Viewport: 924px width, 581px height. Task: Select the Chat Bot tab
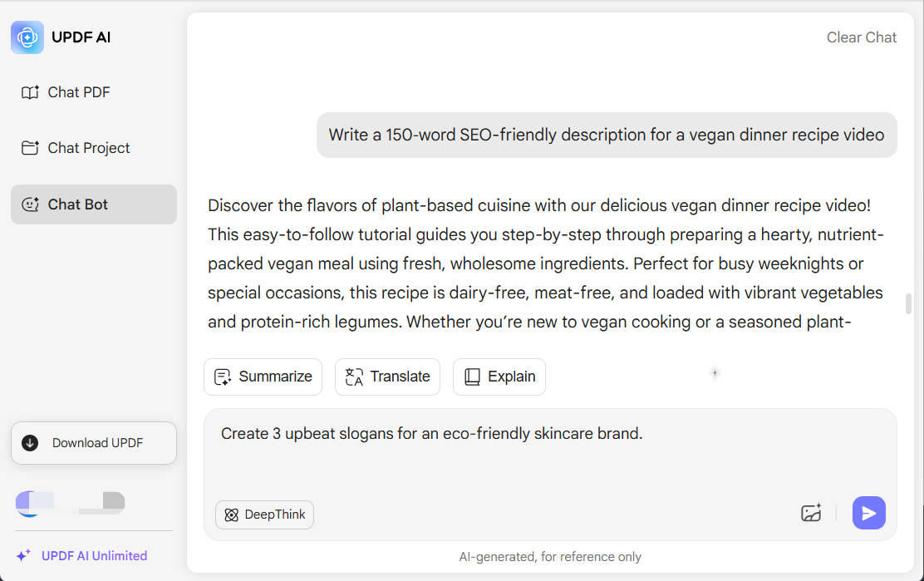click(x=94, y=204)
